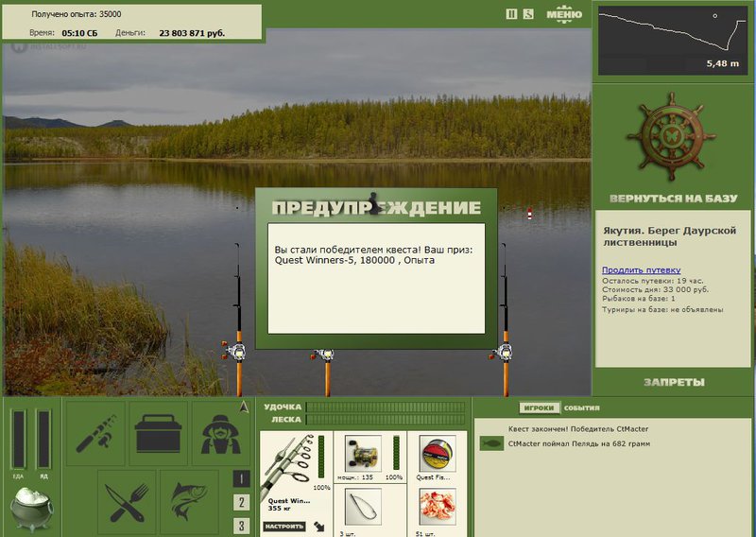
Task: Switch to rod slot 3
Action: (241, 526)
